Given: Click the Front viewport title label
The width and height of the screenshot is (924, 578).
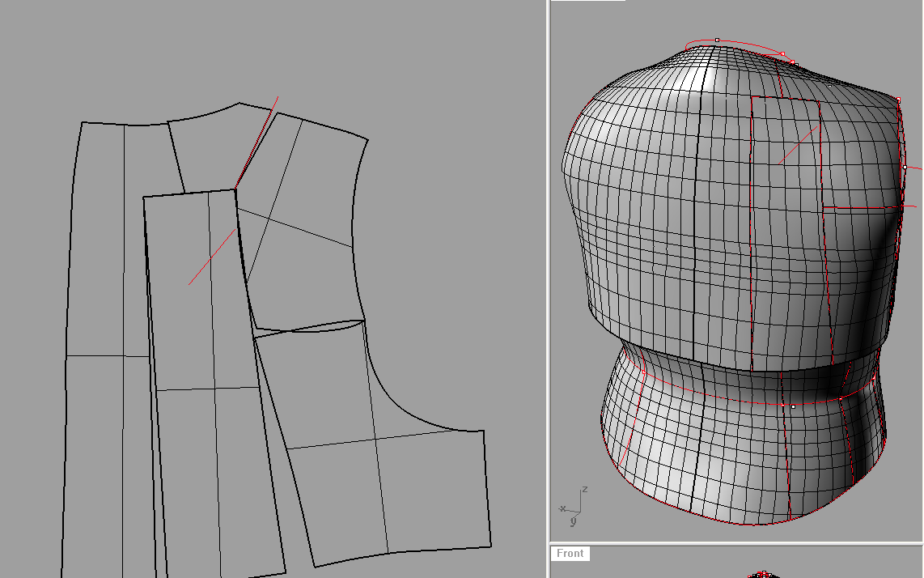Looking at the screenshot, I should point(570,553).
